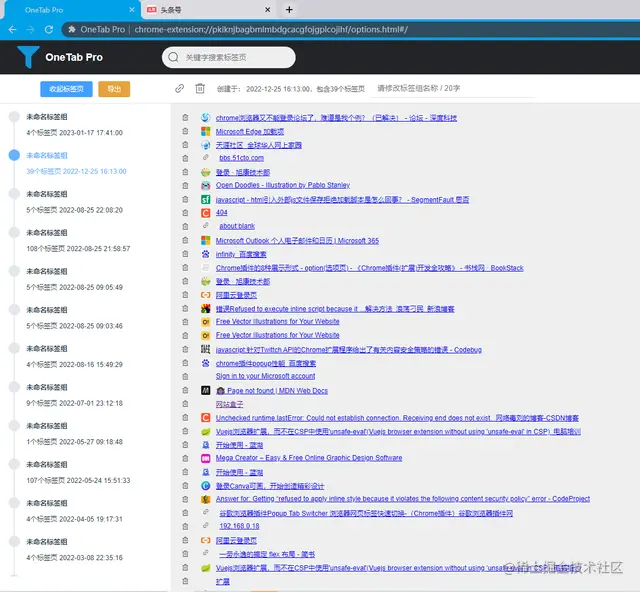Click the browser address bar URL
The width and height of the screenshot is (640, 592).
click(x=271, y=29)
